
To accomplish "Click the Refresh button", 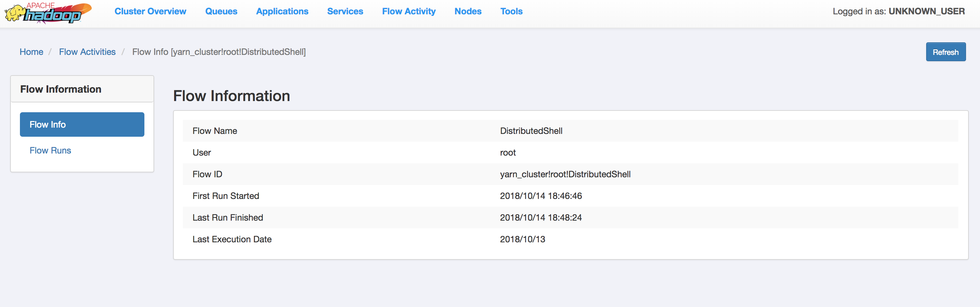I will point(945,52).
